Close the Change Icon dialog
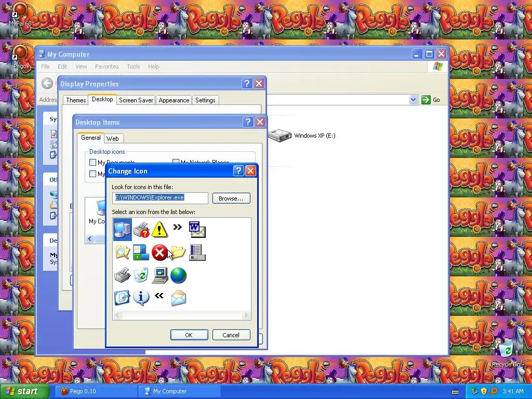 tap(251, 170)
